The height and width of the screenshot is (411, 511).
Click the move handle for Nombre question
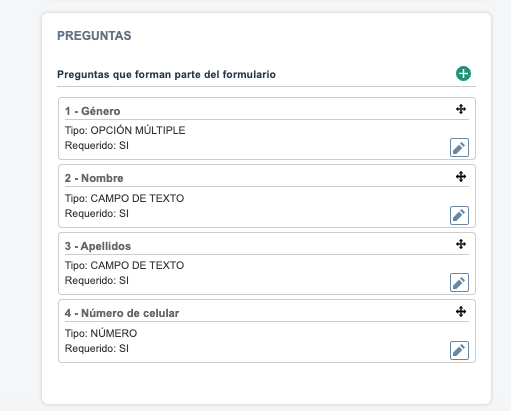pyautogui.click(x=461, y=176)
